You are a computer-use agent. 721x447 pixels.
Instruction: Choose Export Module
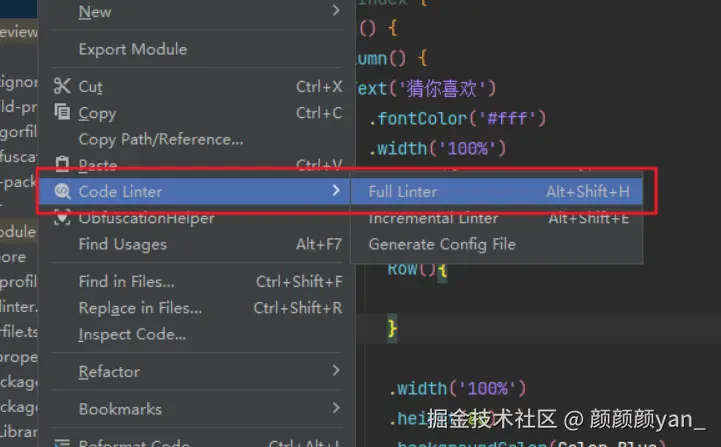coord(197,49)
